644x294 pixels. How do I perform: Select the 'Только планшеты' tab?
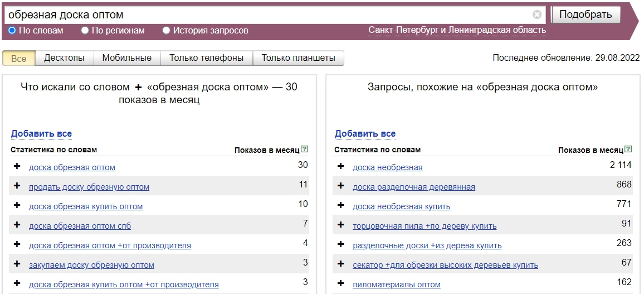tap(298, 58)
